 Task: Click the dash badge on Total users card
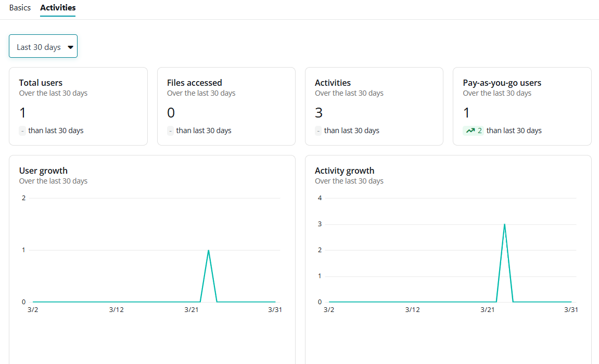pyautogui.click(x=22, y=131)
